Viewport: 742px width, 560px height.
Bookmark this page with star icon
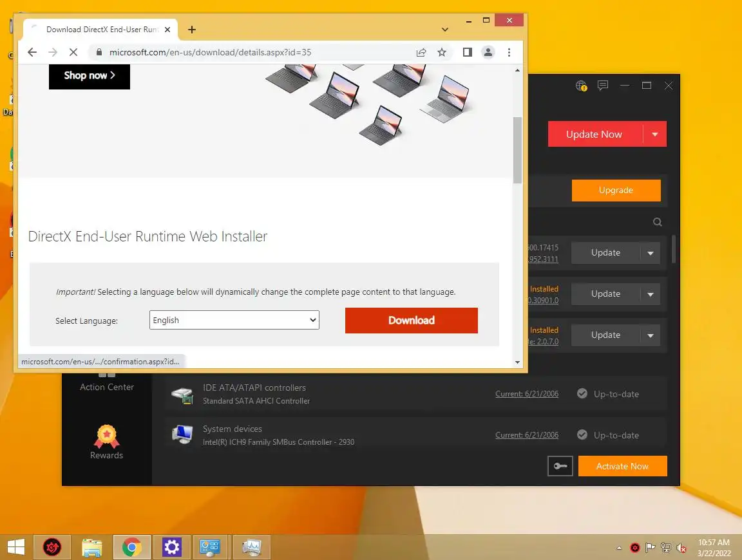tap(441, 53)
